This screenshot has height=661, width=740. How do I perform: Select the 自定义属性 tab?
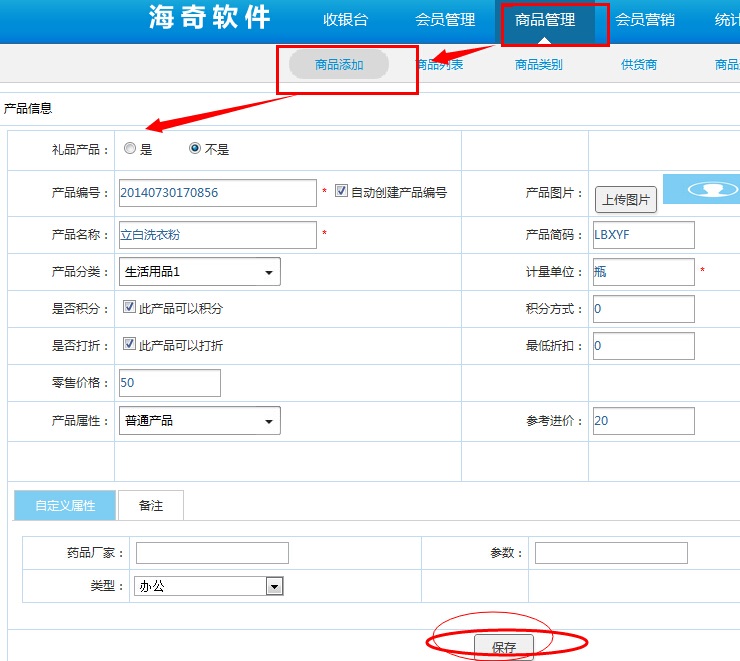tap(65, 506)
